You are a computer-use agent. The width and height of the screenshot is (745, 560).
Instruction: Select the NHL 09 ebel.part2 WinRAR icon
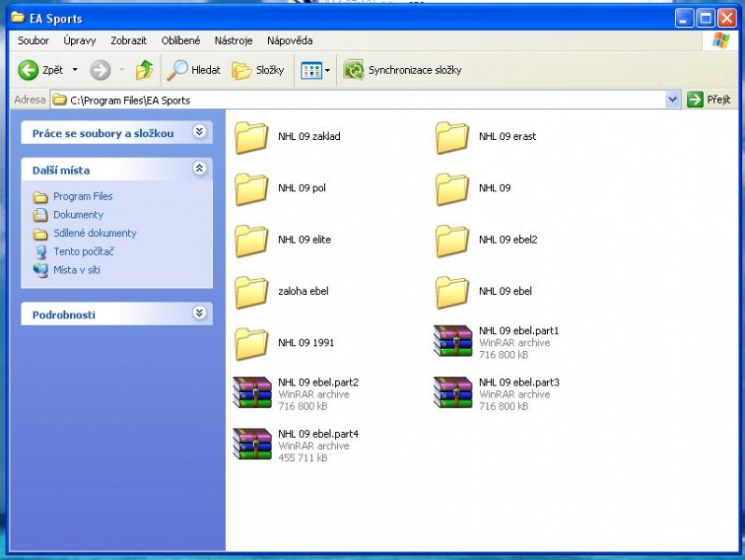(x=252, y=393)
